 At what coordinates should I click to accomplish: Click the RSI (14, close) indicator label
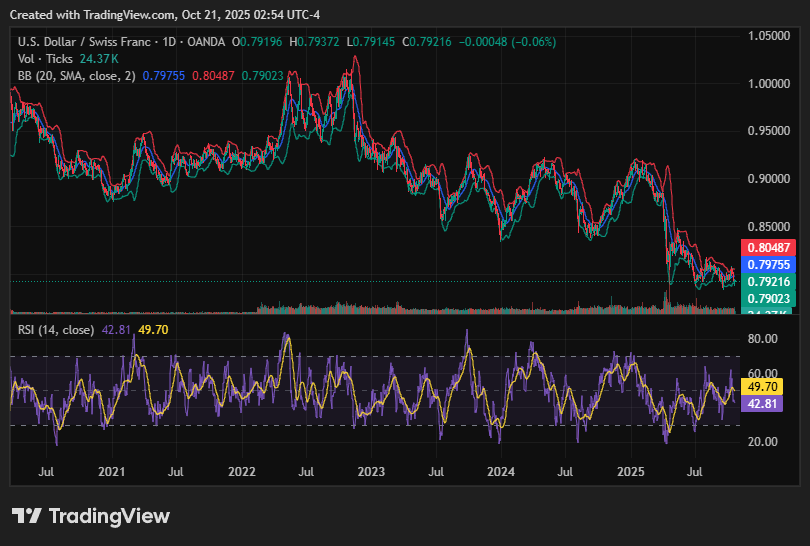click(x=55, y=329)
